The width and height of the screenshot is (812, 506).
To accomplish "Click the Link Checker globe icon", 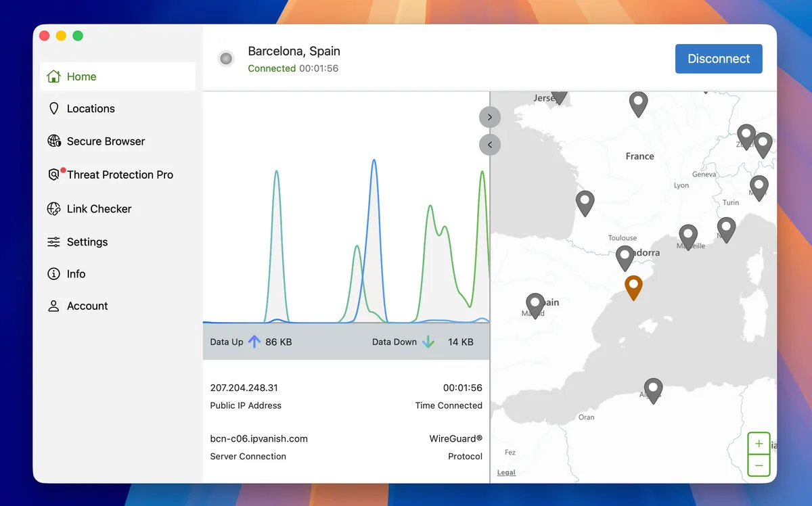I will point(54,209).
